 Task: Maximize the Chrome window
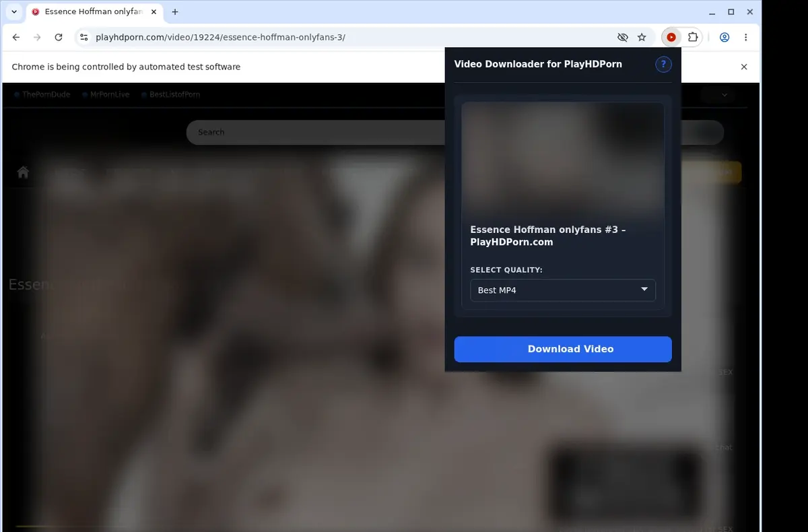click(x=731, y=11)
